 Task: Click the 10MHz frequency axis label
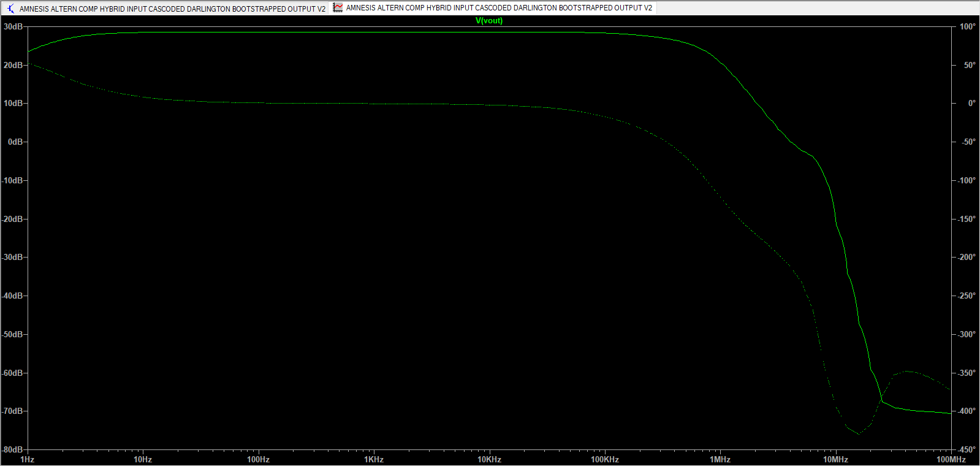tap(835, 459)
